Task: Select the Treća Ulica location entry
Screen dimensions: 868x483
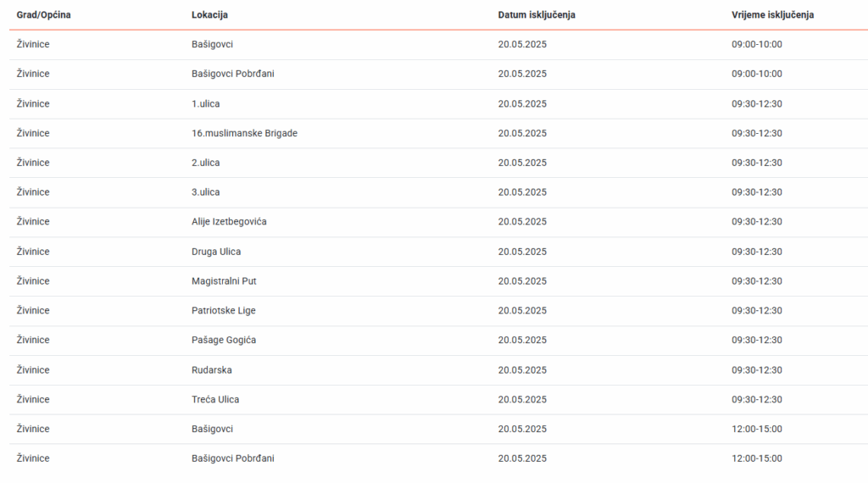Action: pos(216,399)
